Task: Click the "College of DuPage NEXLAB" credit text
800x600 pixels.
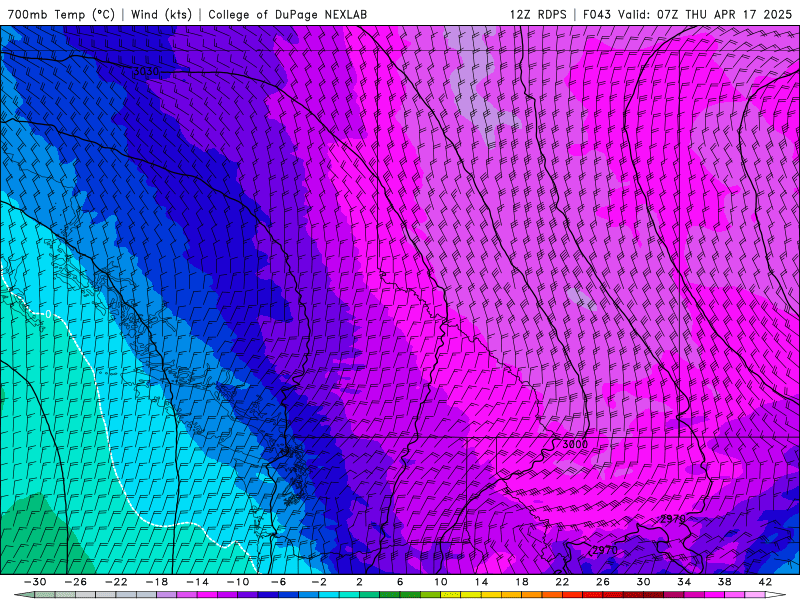Action: point(287,14)
